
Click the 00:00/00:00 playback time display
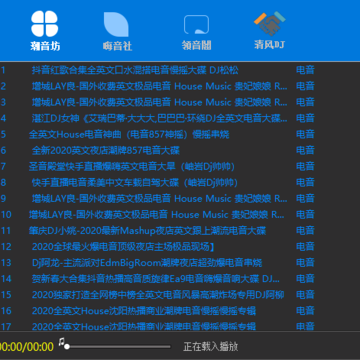point(27,347)
